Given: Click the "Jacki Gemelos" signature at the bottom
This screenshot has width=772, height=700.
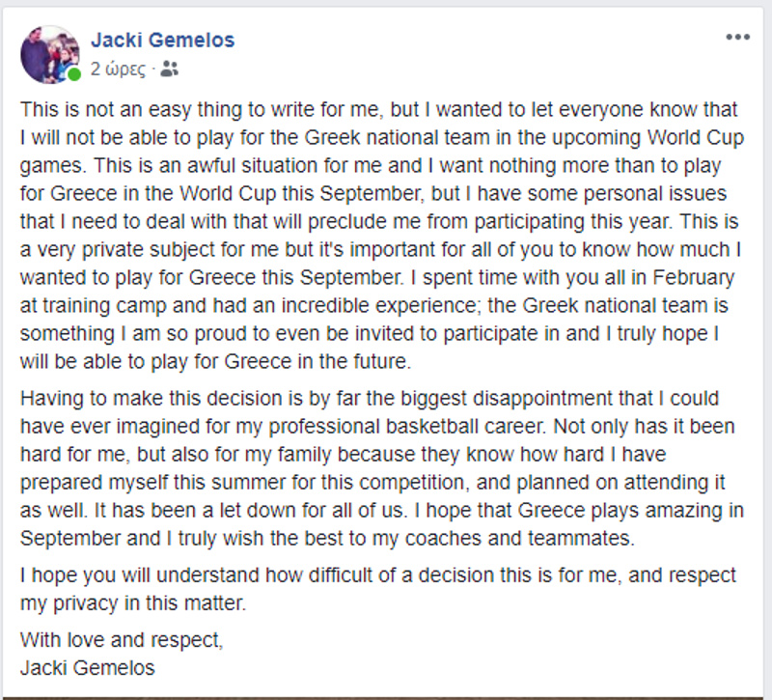Looking at the screenshot, I should 88,666.
